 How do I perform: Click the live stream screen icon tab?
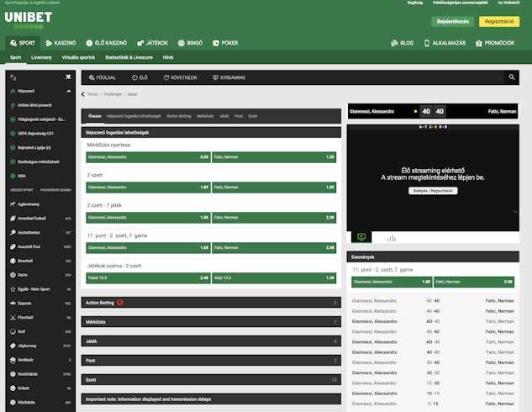tap(361, 237)
